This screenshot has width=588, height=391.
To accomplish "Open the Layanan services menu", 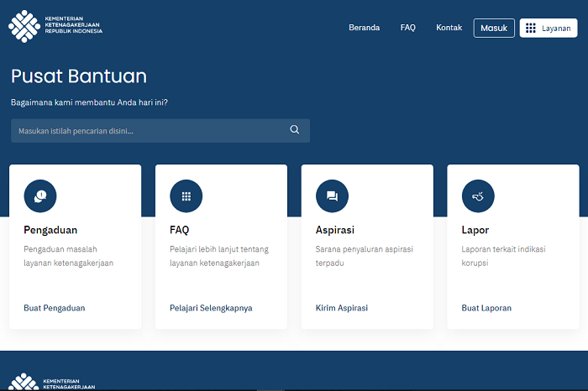I will point(548,28).
